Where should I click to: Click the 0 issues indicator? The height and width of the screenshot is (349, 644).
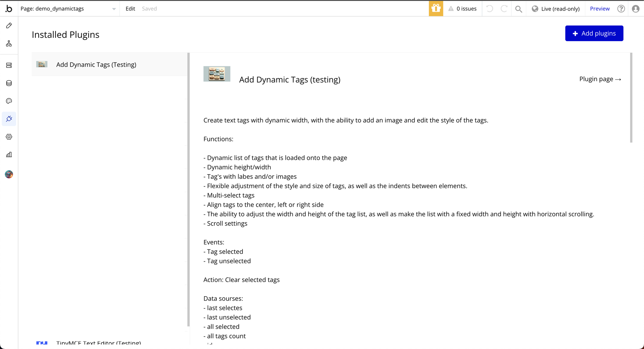point(462,8)
